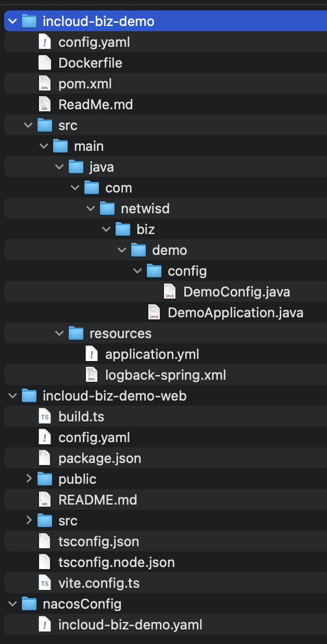The width and height of the screenshot is (327, 644).
Task: Click the TS icon beside build.ts
Action: (x=45, y=417)
